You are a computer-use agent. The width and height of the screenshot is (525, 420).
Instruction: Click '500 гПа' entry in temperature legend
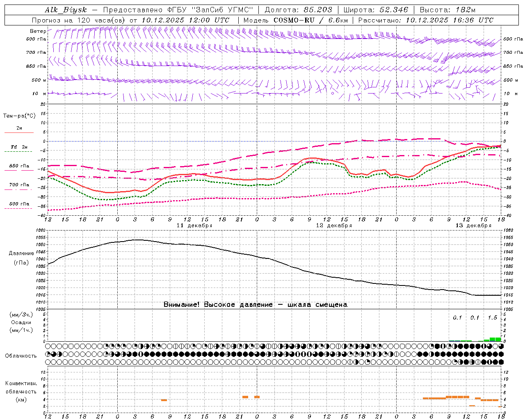(19, 204)
